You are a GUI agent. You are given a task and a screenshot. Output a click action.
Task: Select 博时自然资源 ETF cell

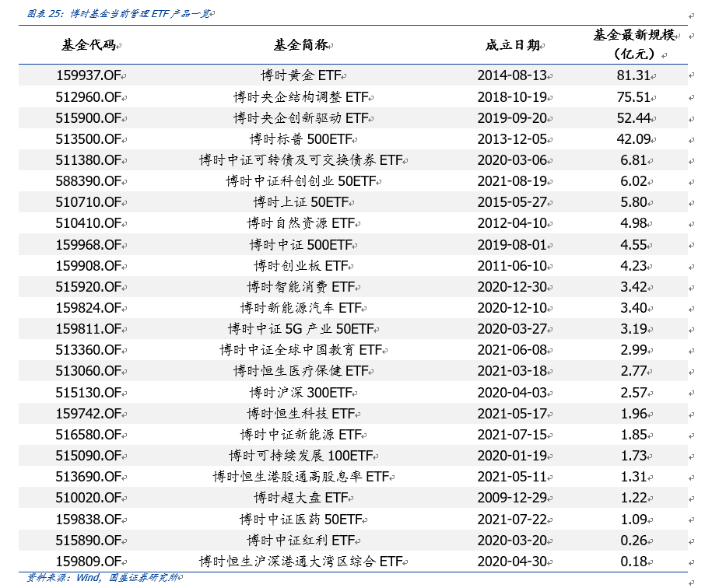(x=301, y=223)
